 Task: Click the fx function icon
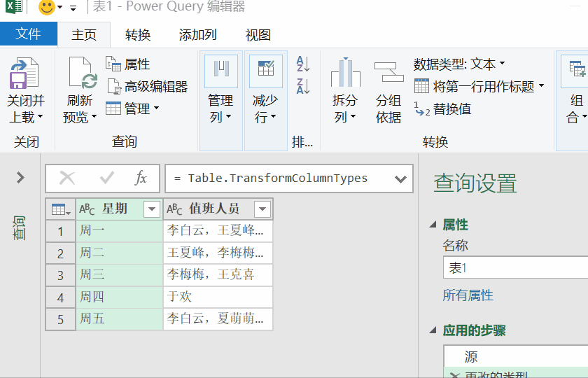coord(141,178)
